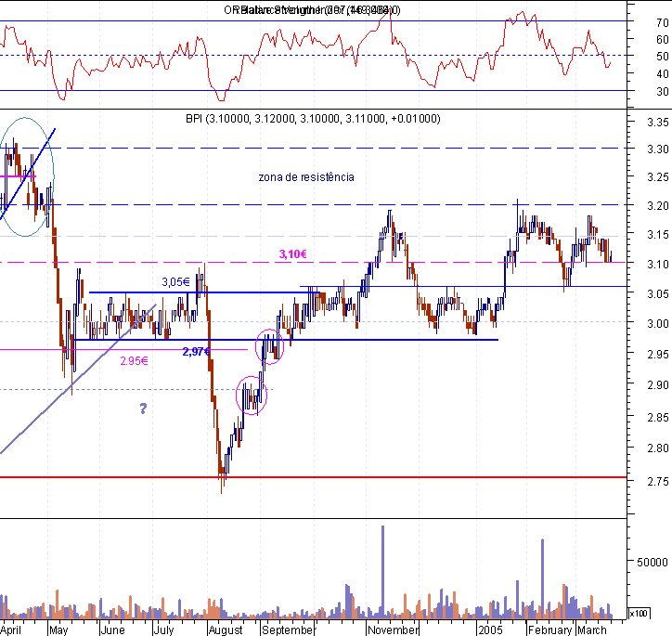Click the 'November' date axis label

[x=393, y=630]
